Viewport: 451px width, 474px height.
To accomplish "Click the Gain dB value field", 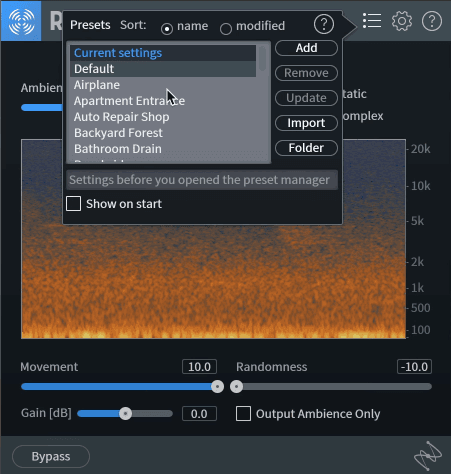I will pyautogui.click(x=199, y=414).
